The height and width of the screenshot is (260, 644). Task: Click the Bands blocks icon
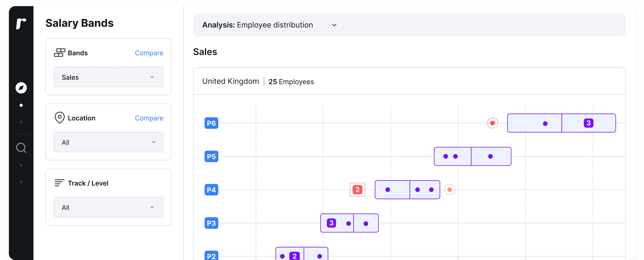[59, 53]
